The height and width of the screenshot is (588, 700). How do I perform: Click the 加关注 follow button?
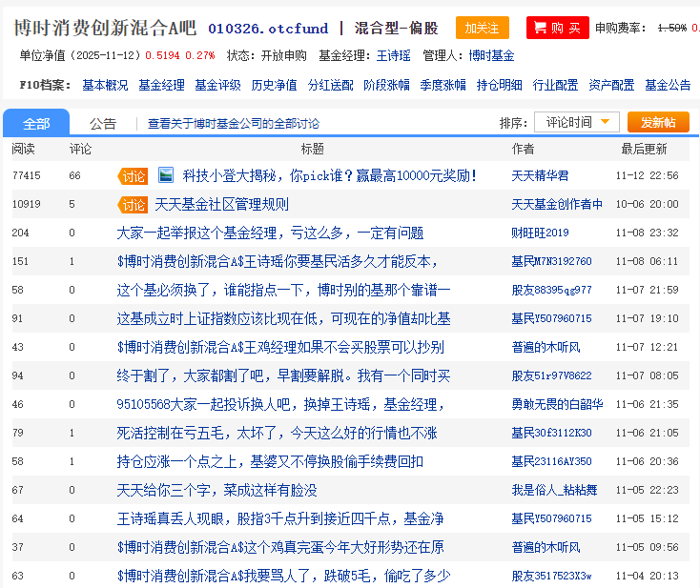coord(483,28)
